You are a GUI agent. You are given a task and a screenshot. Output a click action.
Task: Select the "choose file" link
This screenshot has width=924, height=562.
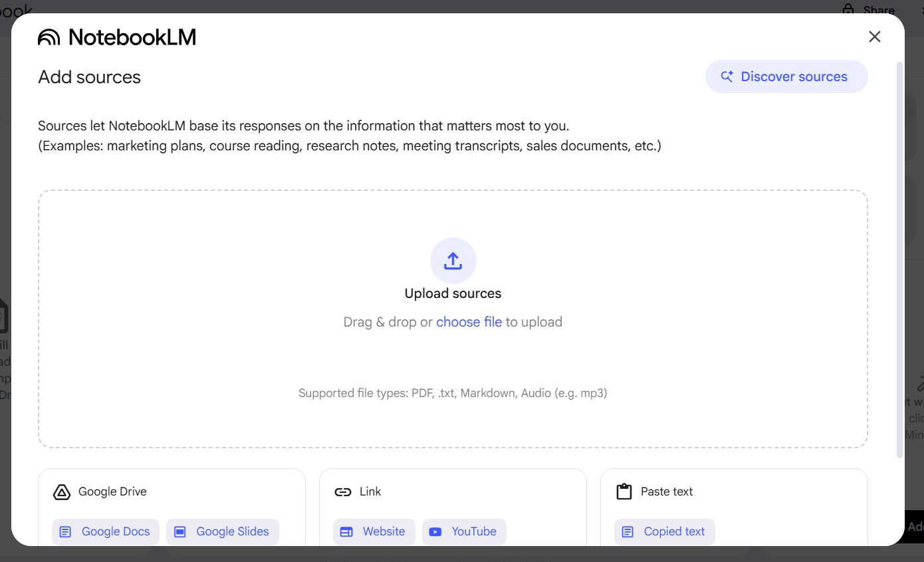coord(469,322)
